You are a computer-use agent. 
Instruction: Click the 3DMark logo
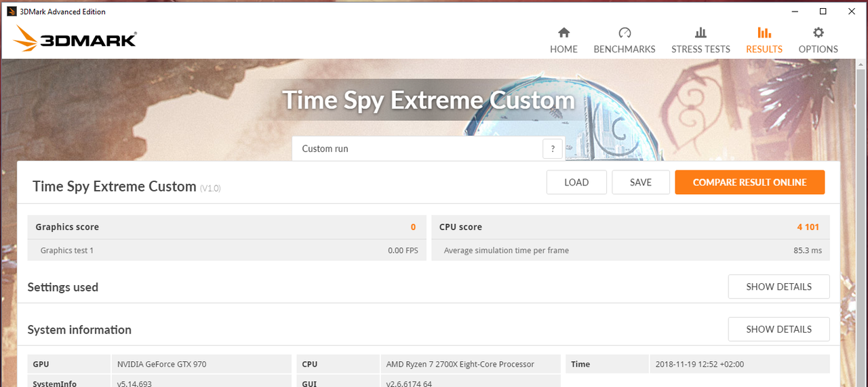[75, 39]
